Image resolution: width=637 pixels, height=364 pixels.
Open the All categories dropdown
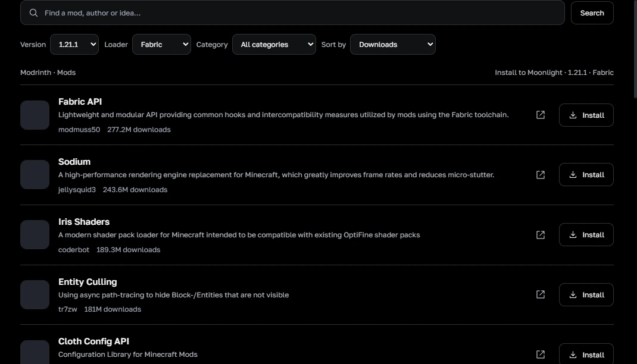pos(274,44)
